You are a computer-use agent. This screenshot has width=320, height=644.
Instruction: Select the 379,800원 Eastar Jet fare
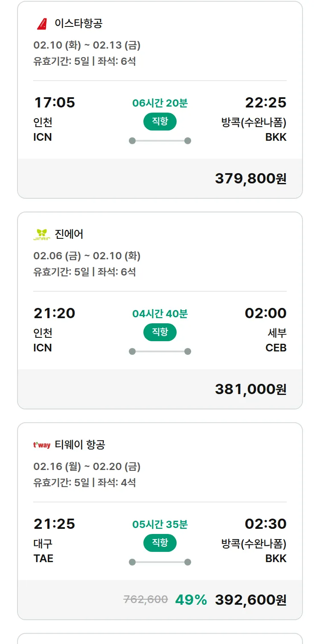[250, 179]
